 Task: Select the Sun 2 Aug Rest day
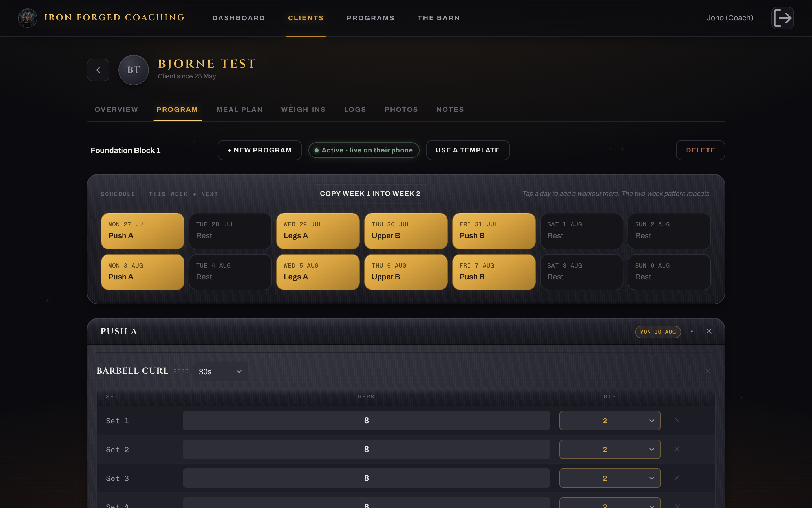coord(669,231)
